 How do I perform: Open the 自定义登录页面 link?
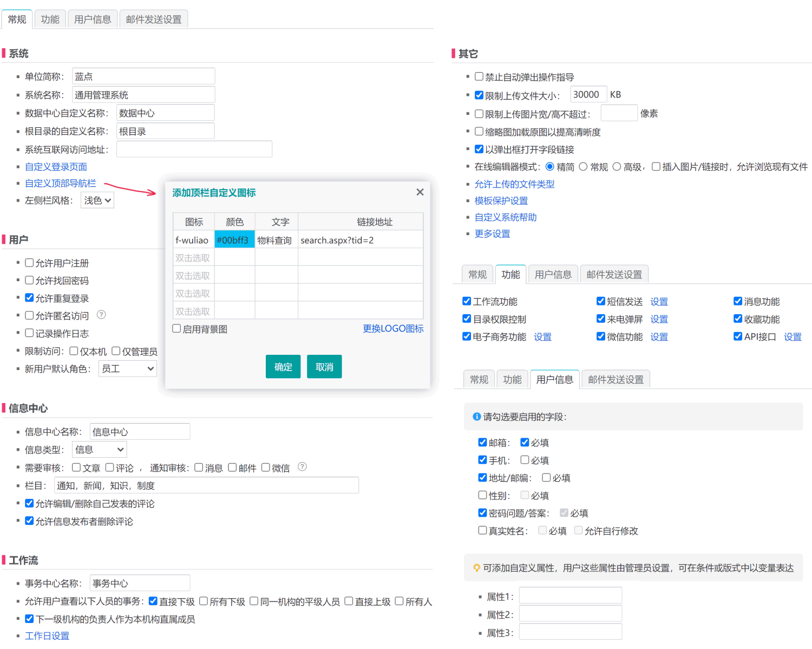(56, 166)
